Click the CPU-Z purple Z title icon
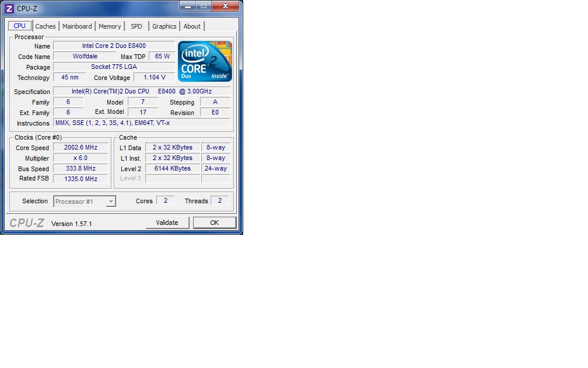 (9, 8)
